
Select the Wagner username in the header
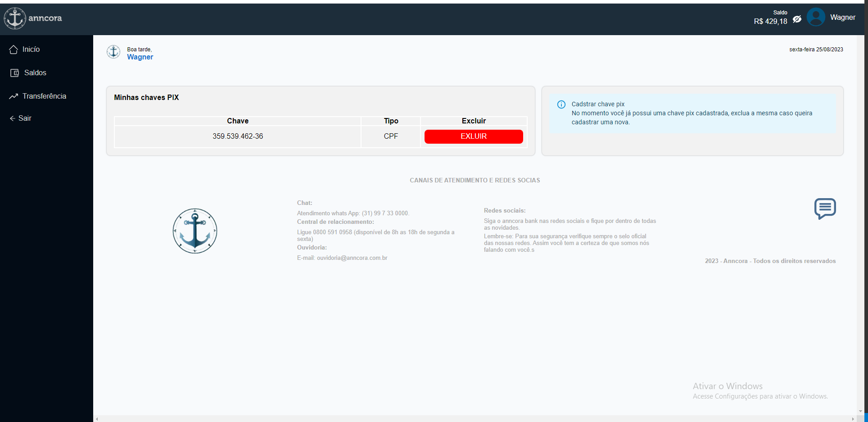pos(842,18)
